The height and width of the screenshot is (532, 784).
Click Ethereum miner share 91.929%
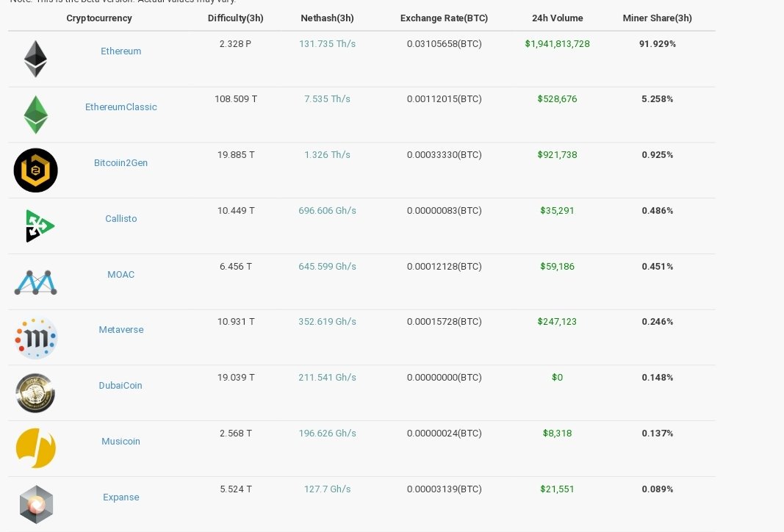coord(658,44)
